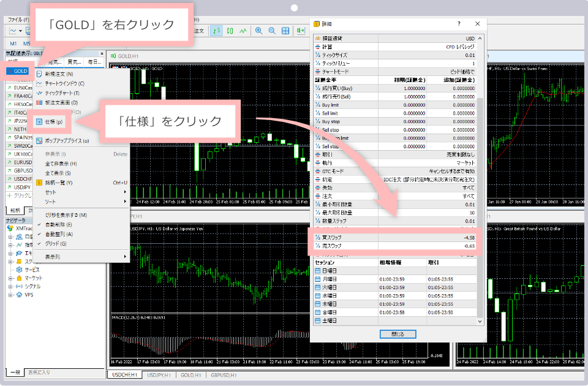The image size is (588, 386).
Task: Click the help question mark button
Action: (x=459, y=23)
